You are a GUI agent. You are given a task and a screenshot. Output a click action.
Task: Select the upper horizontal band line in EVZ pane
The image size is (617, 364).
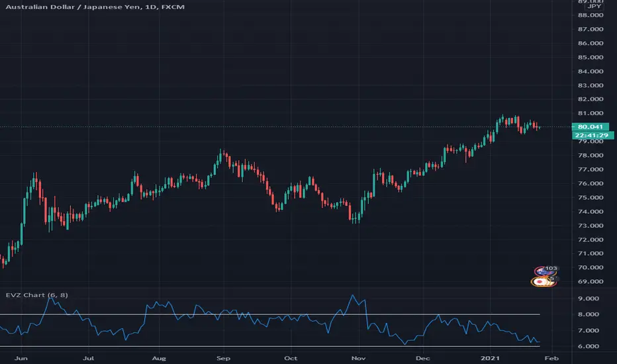point(265,314)
